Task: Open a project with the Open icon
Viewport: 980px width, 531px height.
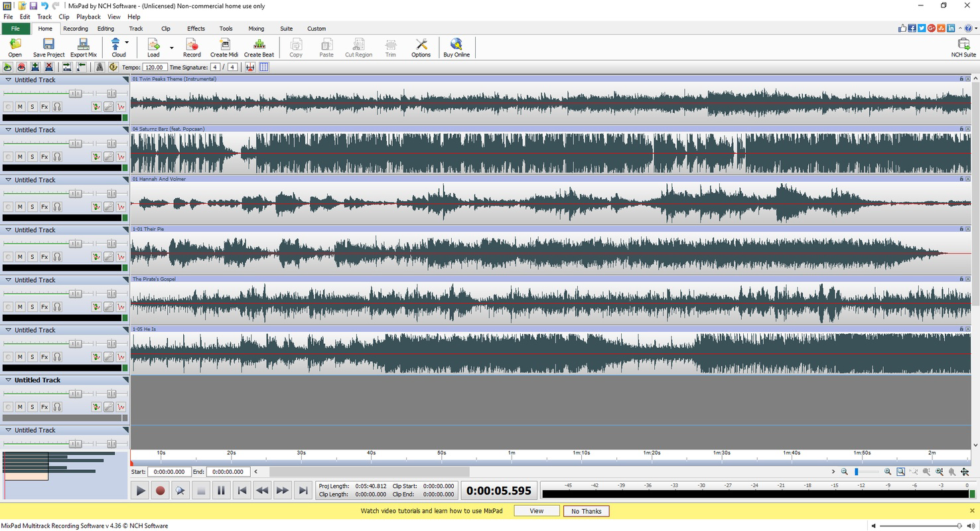Action: pos(15,47)
